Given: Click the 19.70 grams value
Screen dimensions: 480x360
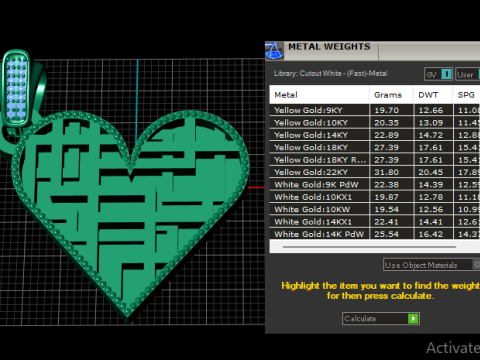Looking at the screenshot, I should 386,110.
